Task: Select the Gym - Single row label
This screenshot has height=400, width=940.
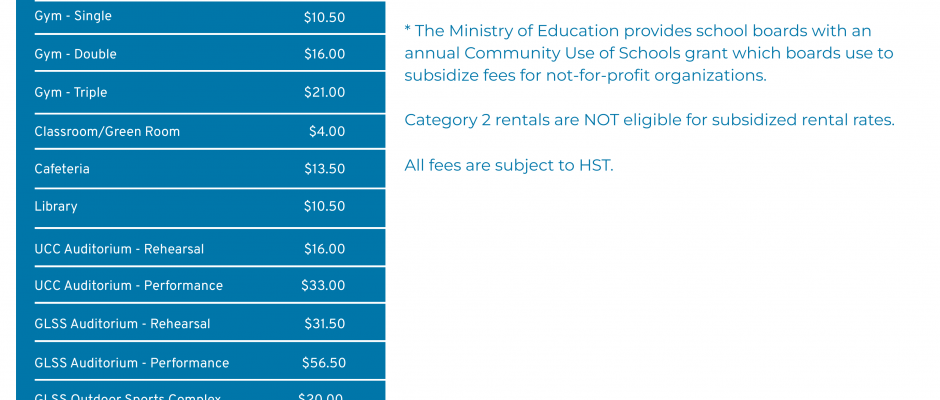Action: (73, 16)
